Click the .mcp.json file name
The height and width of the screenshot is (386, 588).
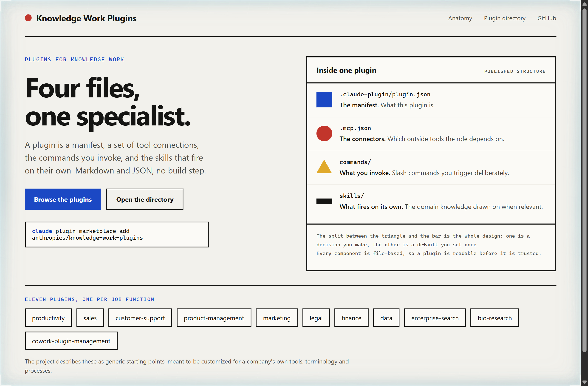355,128
